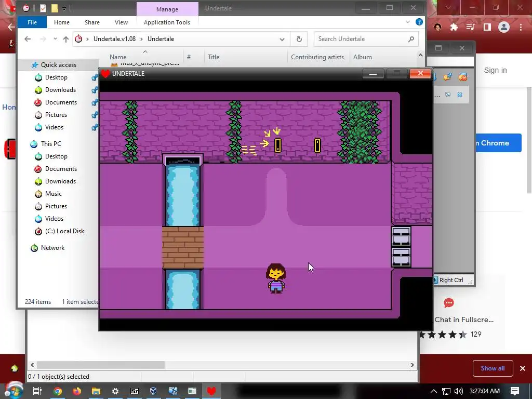Viewport: 532px width, 399px height.
Task: Click New folder icon in title bar
Action: (x=54, y=8)
